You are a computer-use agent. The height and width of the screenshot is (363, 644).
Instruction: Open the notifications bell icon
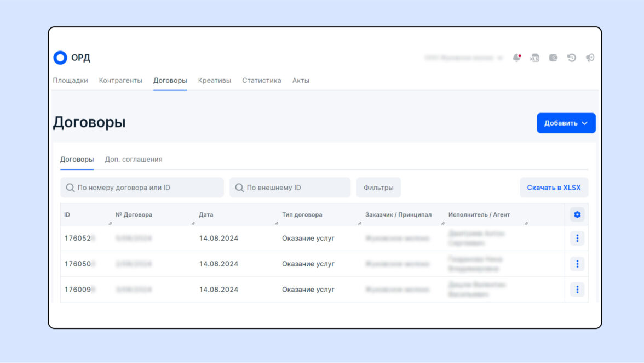516,58
